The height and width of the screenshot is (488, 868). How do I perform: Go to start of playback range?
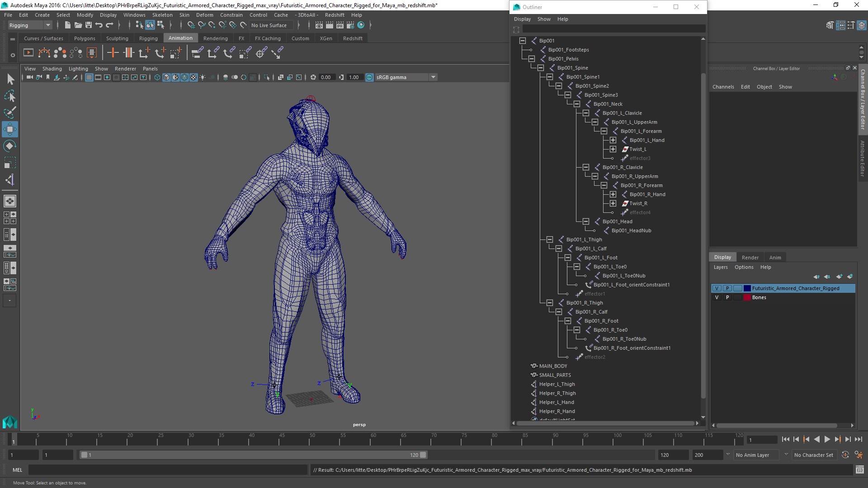click(785, 439)
